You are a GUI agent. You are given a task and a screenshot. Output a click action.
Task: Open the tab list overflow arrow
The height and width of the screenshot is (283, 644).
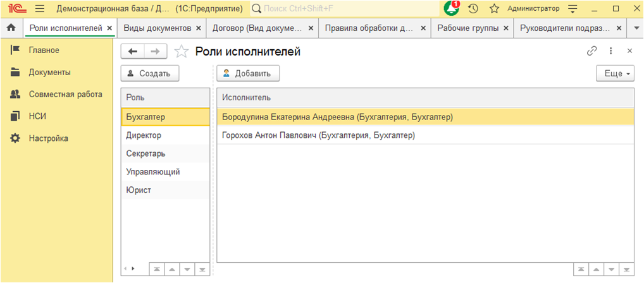point(636,28)
